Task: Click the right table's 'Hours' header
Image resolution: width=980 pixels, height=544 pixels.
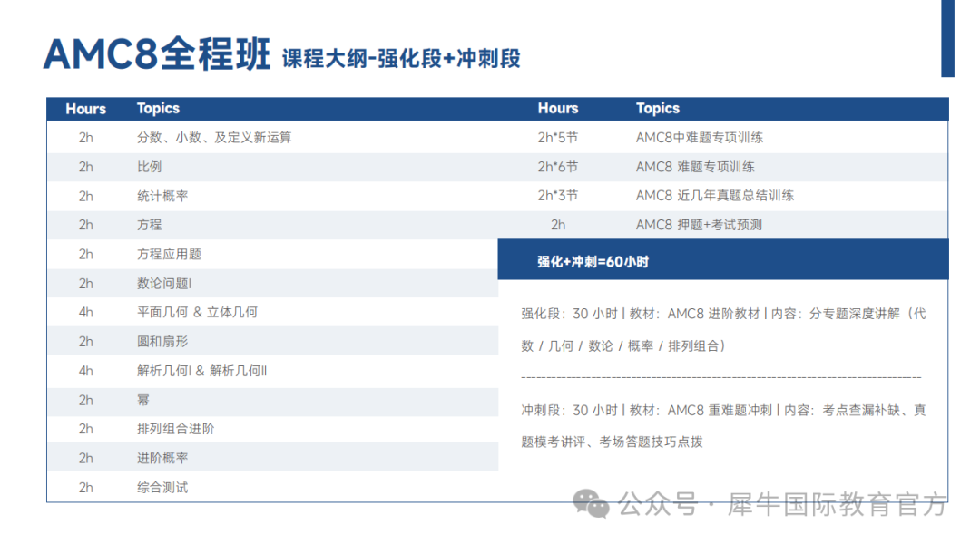Action: click(x=557, y=109)
